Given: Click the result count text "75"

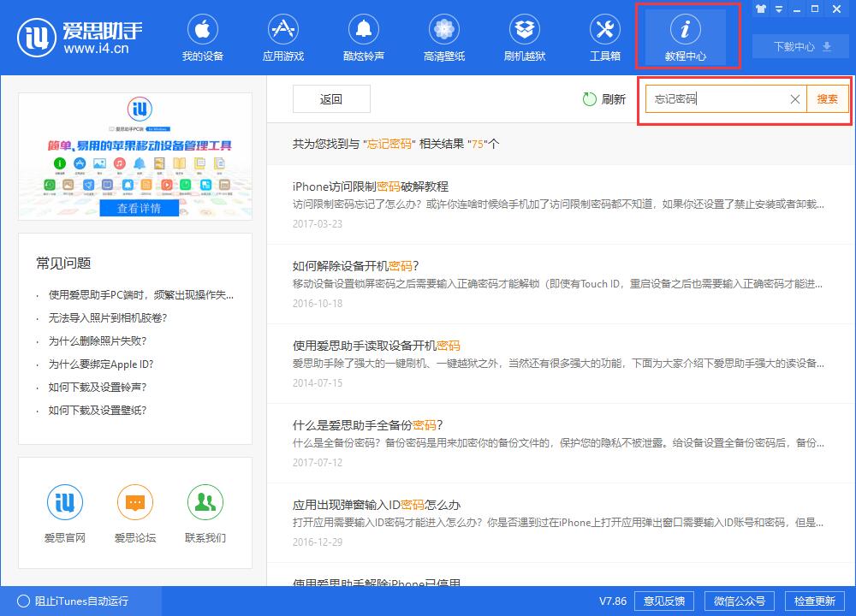Looking at the screenshot, I should (x=478, y=144).
